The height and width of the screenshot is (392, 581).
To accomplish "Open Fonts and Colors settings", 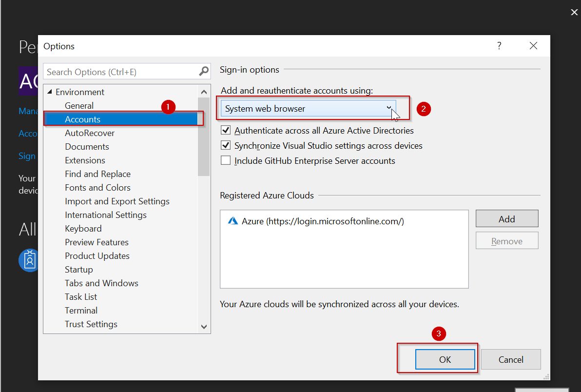I will tap(98, 188).
